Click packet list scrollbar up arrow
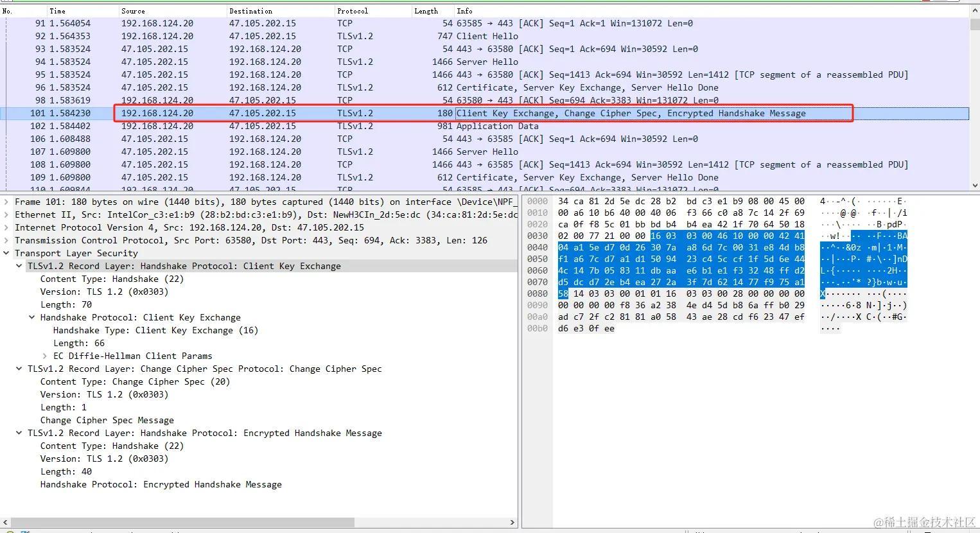 coord(975,11)
